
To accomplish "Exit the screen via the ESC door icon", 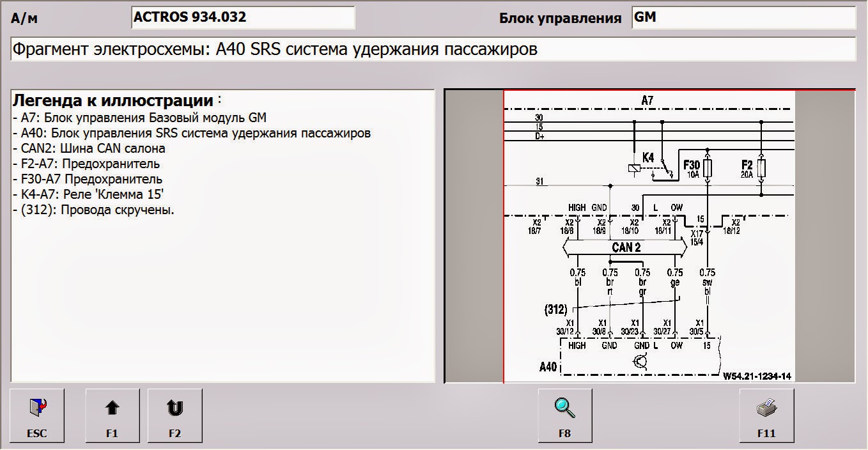I will (37, 415).
